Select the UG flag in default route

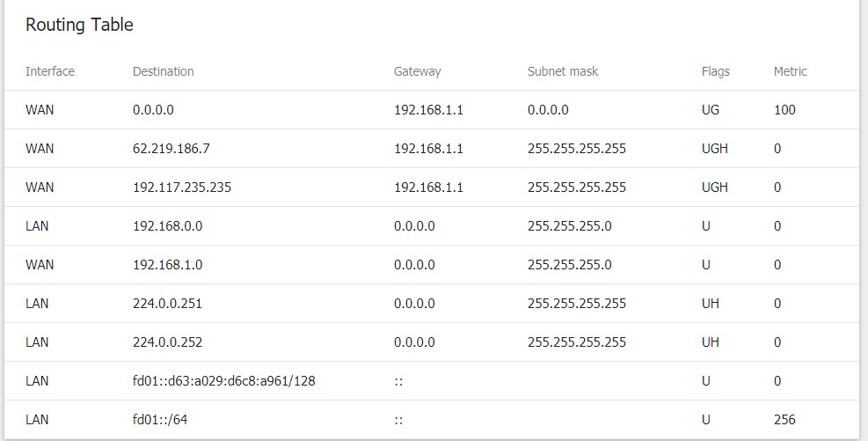[x=711, y=110]
